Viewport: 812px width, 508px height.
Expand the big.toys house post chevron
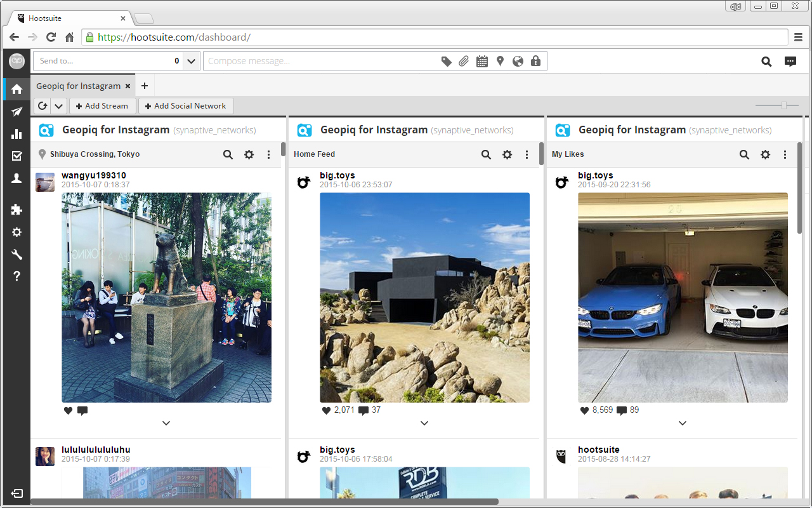coord(424,423)
